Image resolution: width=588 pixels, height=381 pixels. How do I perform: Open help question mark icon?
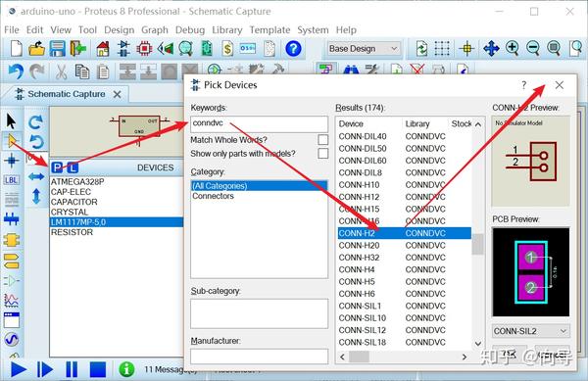point(293,49)
